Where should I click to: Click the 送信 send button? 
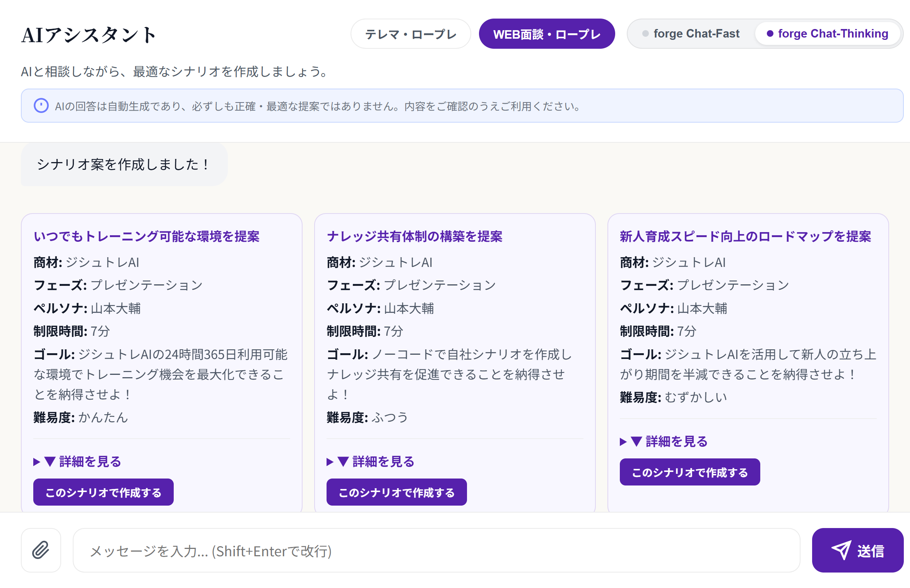(x=857, y=550)
